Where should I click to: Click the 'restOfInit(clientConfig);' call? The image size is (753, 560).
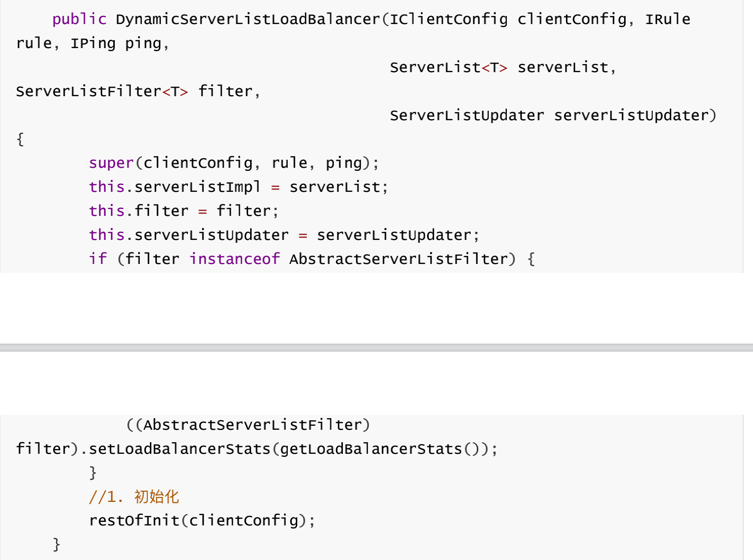click(203, 521)
